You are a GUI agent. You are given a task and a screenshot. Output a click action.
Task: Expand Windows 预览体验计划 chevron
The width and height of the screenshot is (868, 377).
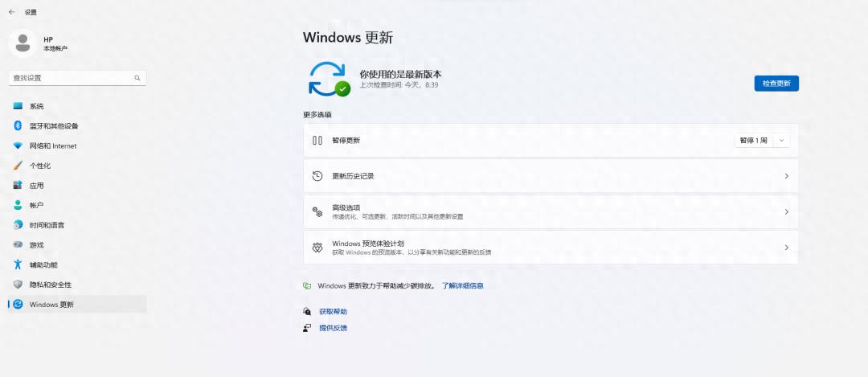(x=787, y=248)
